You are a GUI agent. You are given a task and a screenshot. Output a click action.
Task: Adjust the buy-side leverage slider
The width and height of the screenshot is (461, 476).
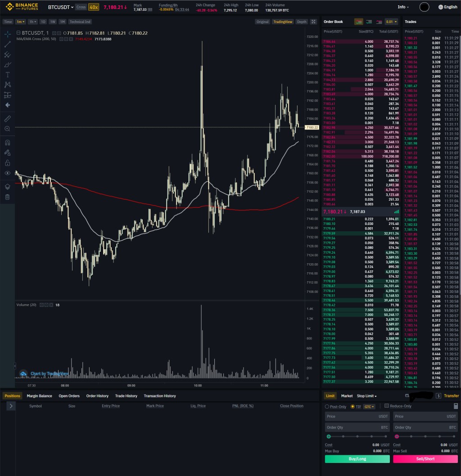click(329, 436)
